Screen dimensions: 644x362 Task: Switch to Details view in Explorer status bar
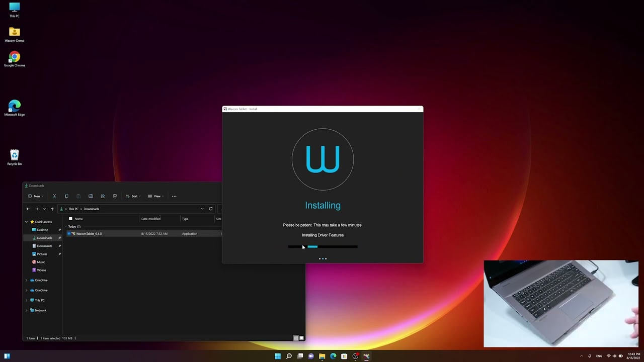[x=296, y=338]
